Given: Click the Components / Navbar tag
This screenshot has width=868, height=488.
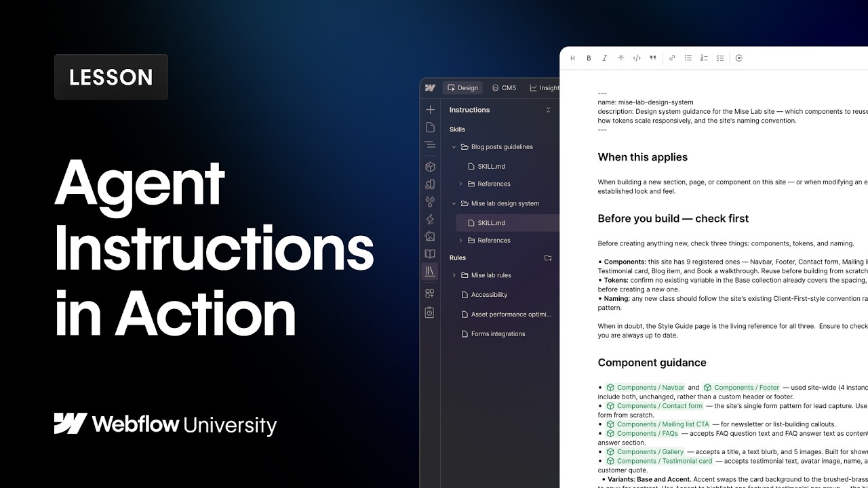Looking at the screenshot, I should (x=646, y=388).
